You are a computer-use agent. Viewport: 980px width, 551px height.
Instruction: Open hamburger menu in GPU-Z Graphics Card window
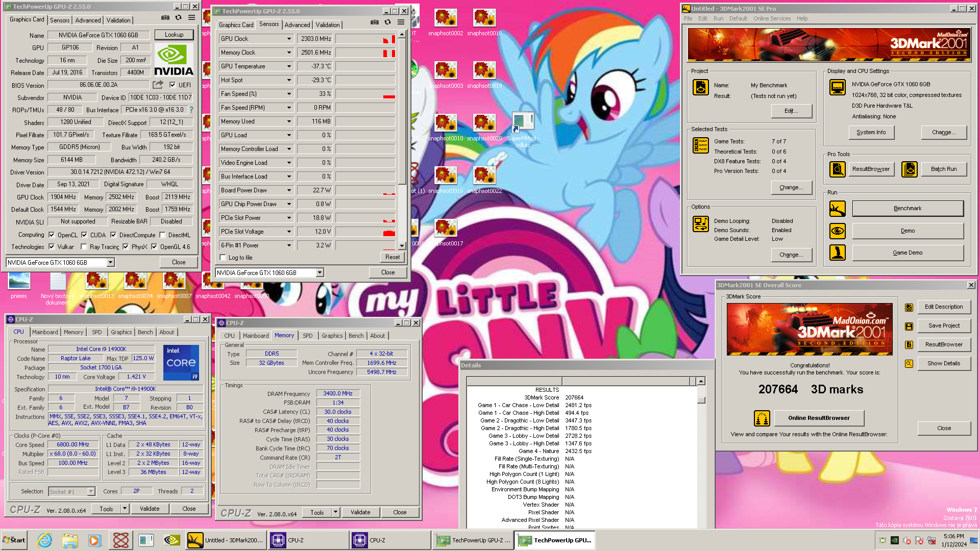tap(192, 18)
